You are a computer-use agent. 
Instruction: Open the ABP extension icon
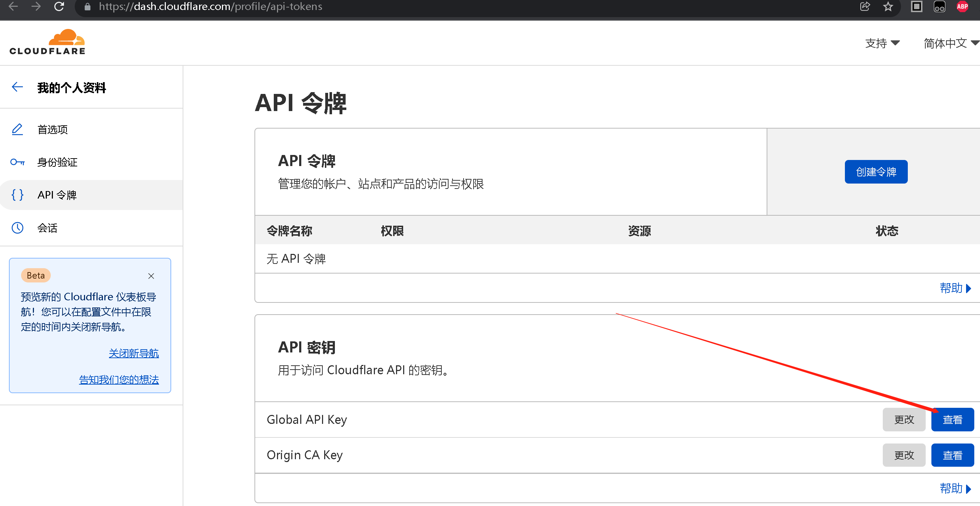pos(962,6)
